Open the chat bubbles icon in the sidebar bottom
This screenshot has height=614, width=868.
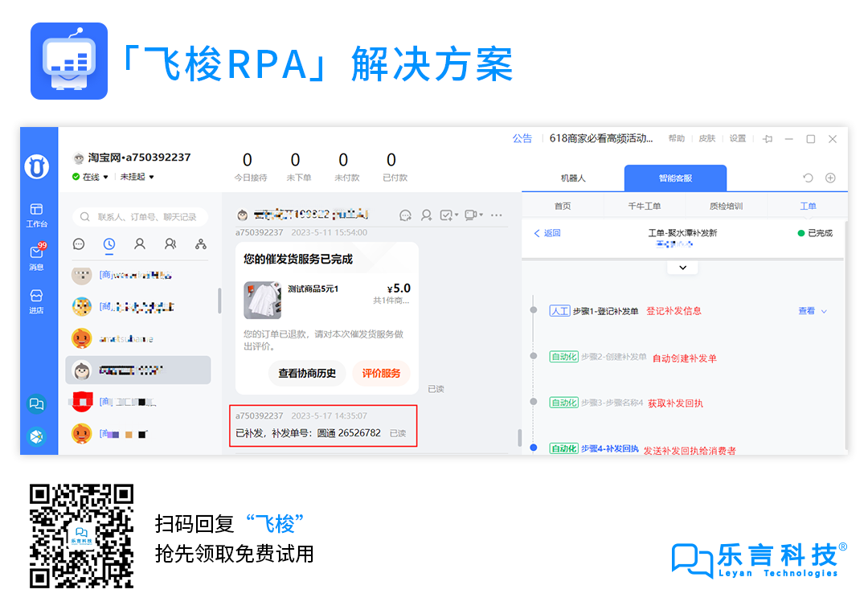(x=36, y=404)
